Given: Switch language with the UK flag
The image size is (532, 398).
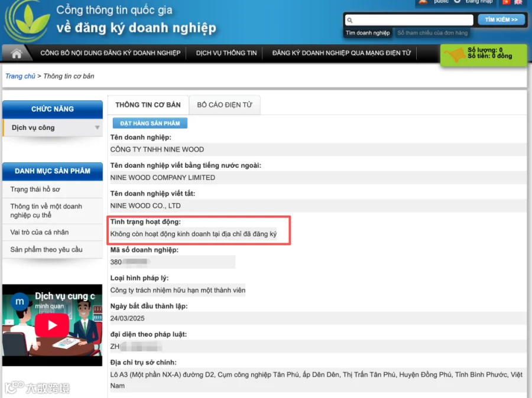Looking at the screenshot, I should (x=518, y=2).
